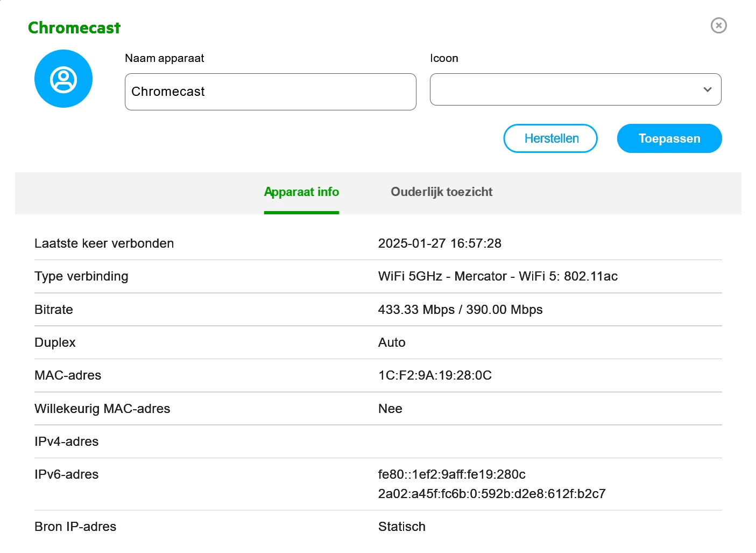Click the Bron IP-adres label

[x=75, y=527]
